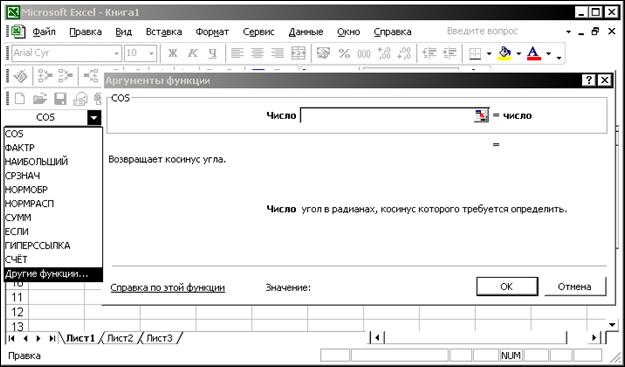Click Trace Dependents icon
This screenshot has height=367, width=625.
(65, 75)
